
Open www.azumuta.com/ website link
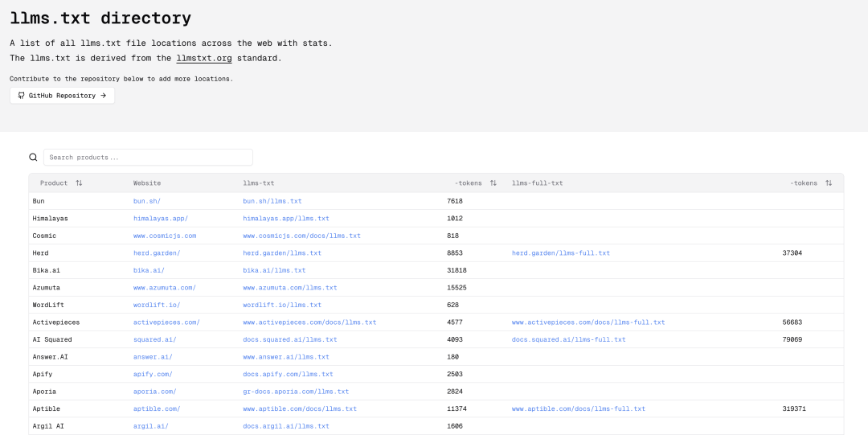click(x=165, y=288)
